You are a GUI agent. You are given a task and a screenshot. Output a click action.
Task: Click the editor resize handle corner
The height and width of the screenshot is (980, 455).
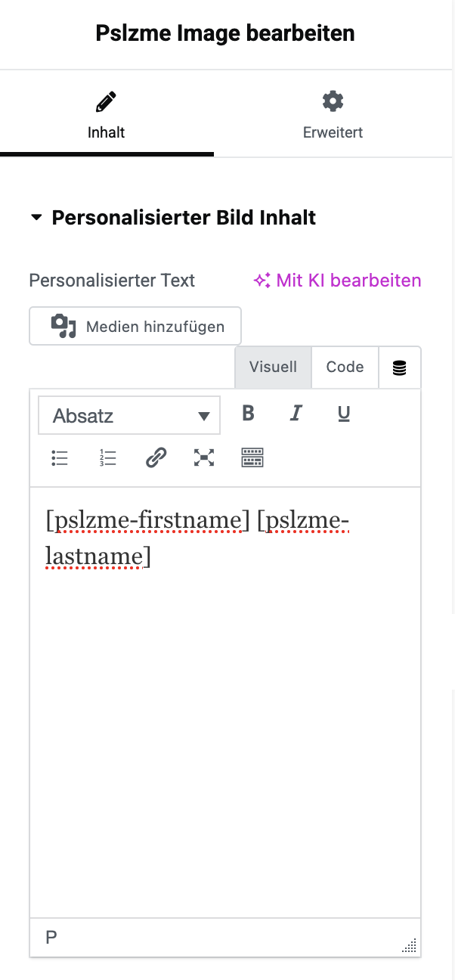[410, 945]
